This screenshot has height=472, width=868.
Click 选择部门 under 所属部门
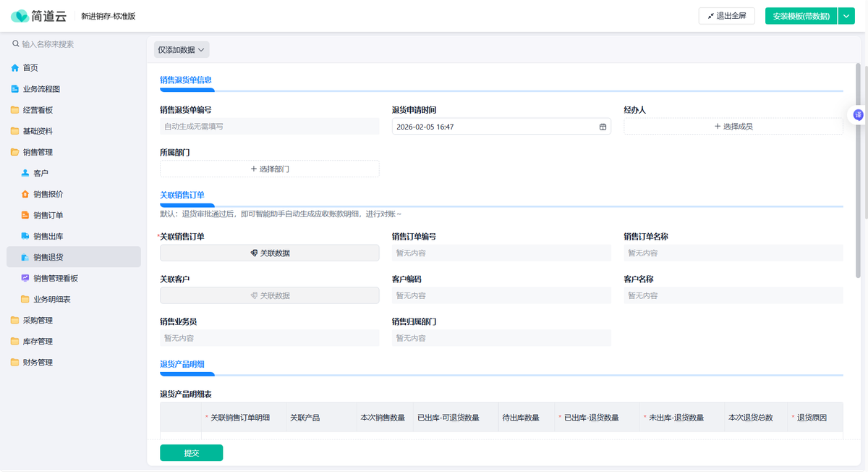pos(269,169)
